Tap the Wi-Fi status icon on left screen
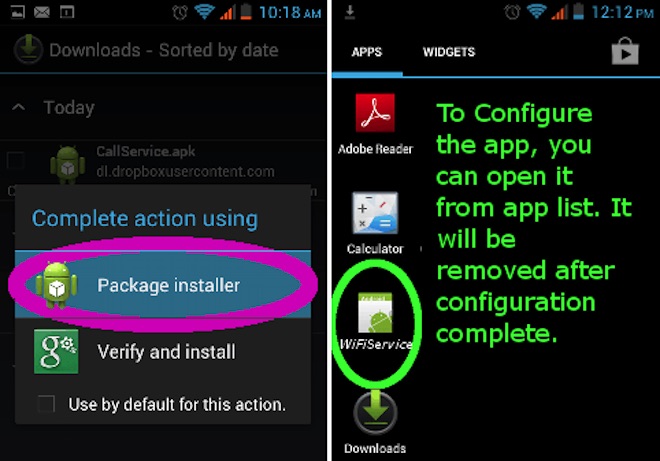Image resolution: width=660 pixels, height=461 pixels. tap(205, 12)
